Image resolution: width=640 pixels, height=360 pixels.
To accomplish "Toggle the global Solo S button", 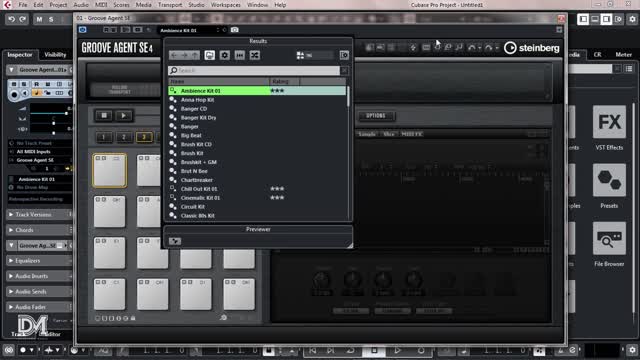I will pyautogui.click(x=51, y=19).
